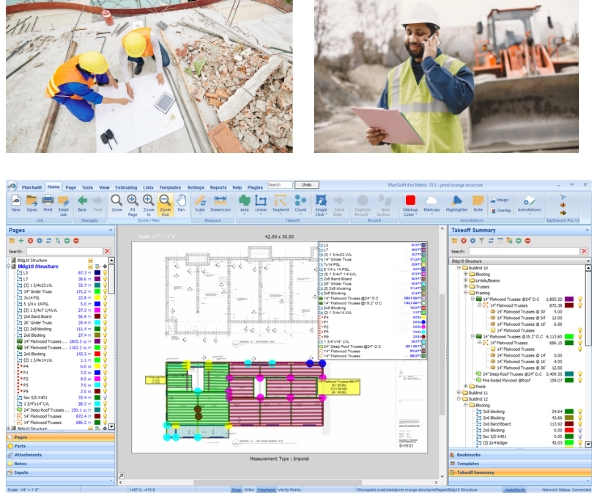
Task: Expand the Attachments panel section
Action: coord(28,455)
